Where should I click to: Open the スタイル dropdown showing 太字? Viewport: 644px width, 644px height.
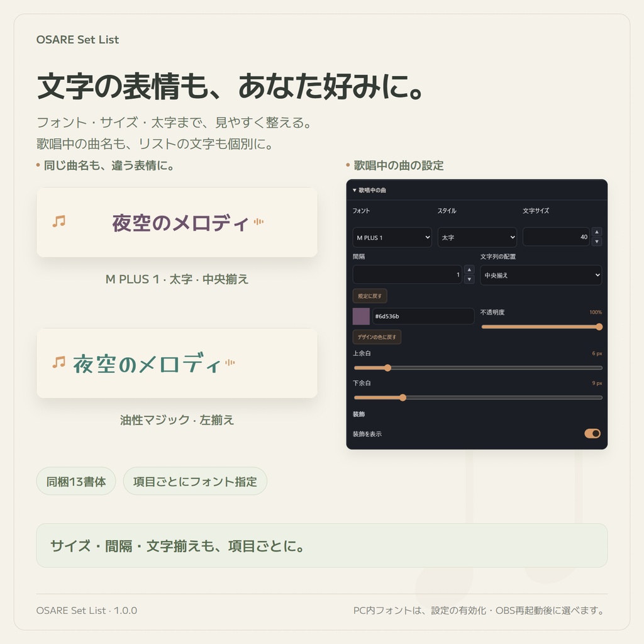pos(477,237)
